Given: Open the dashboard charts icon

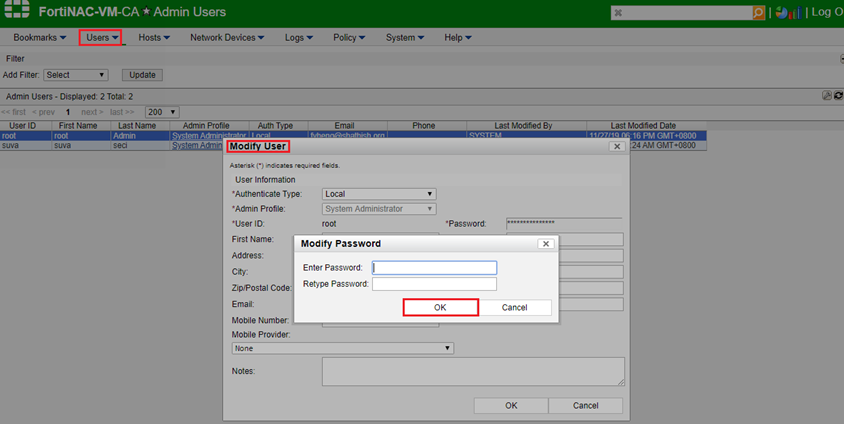Looking at the screenshot, I should 787,12.
